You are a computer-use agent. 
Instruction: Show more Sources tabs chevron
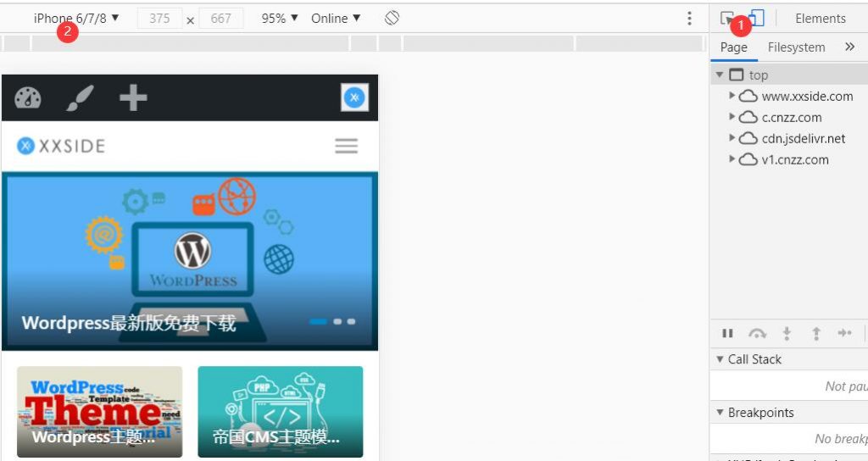849,47
